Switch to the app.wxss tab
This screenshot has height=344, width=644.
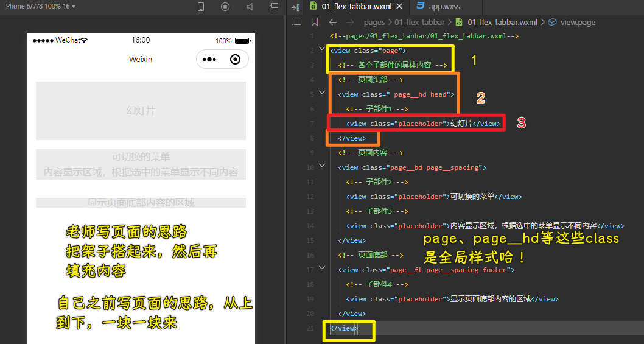(x=445, y=7)
